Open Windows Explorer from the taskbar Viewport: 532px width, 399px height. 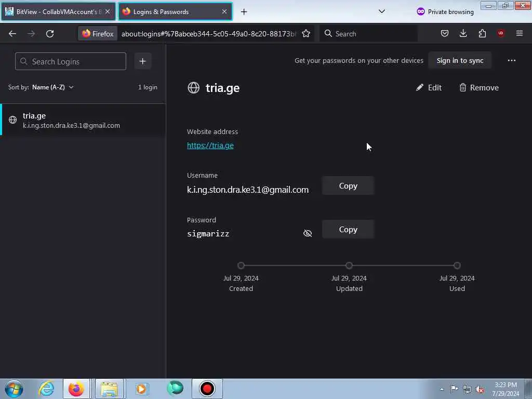tap(109, 389)
